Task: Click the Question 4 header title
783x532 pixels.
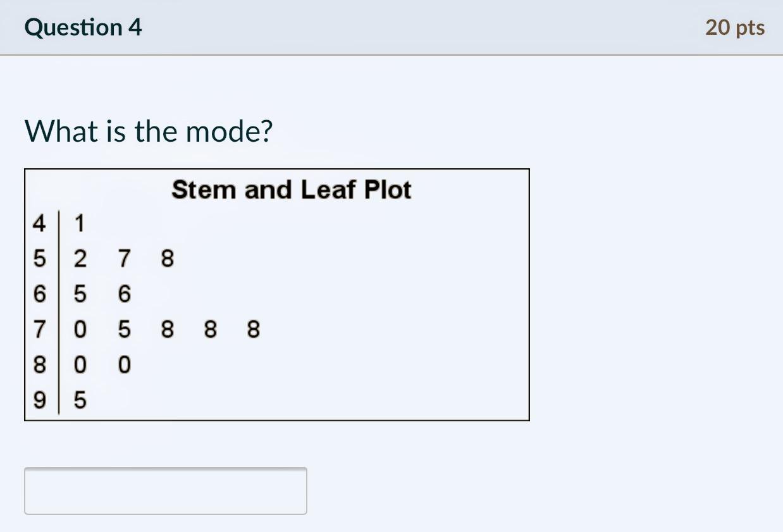Action: [x=83, y=27]
